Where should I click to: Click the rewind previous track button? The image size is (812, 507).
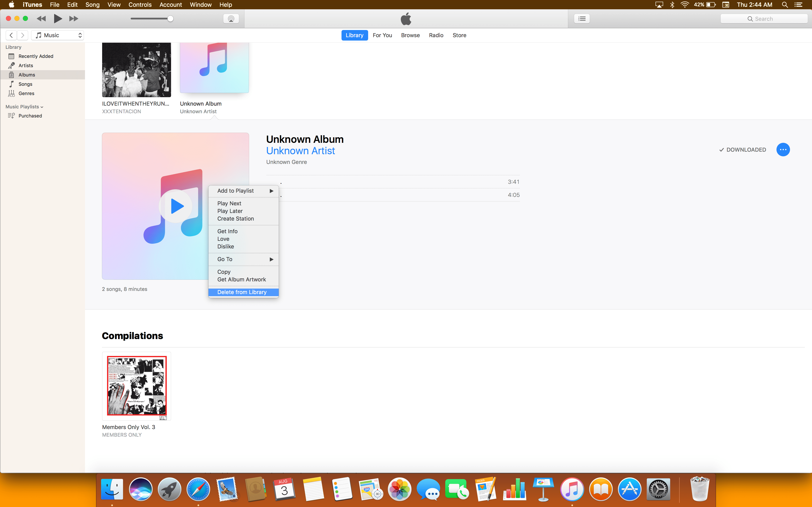pos(41,19)
